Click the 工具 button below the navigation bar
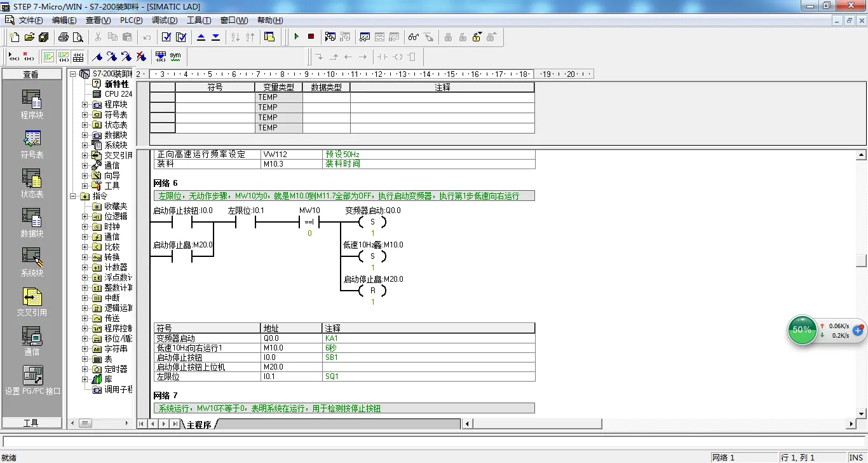 coord(31,423)
